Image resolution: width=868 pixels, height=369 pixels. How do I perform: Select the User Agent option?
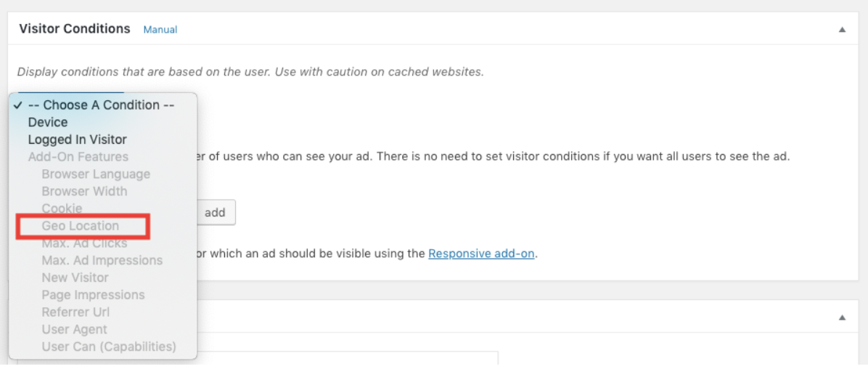tap(74, 330)
